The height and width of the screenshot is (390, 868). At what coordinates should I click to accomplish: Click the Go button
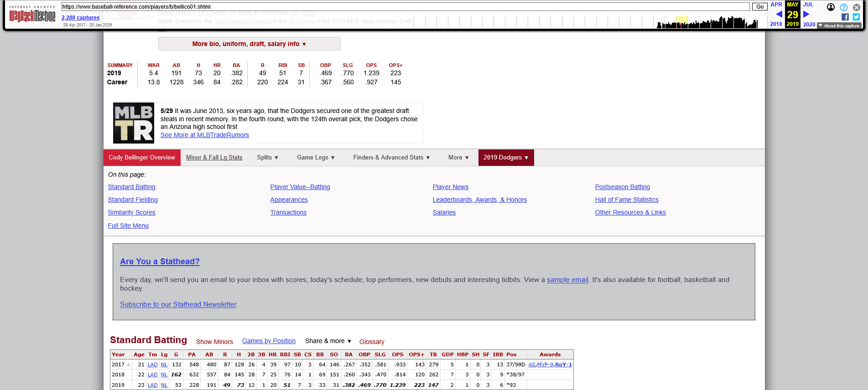(x=760, y=7)
